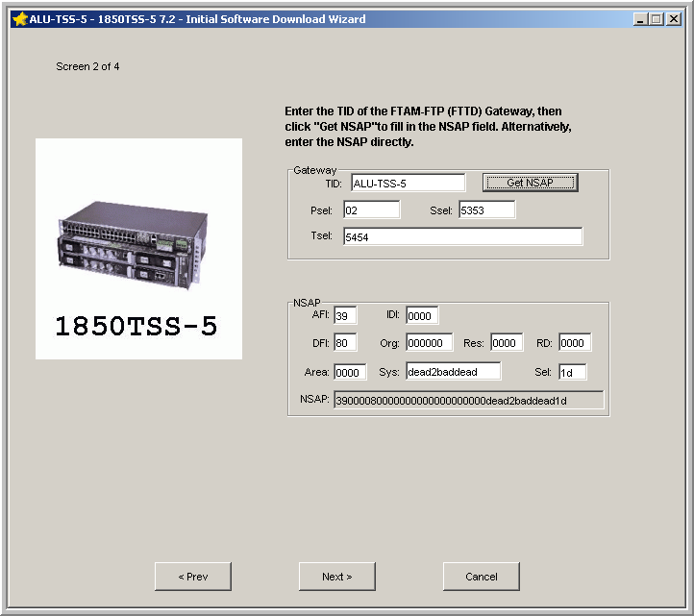Click the instruction text about FTAM-FTP Gateway
Screen dimensions: 694x616
pyautogui.click(x=428, y=127)
